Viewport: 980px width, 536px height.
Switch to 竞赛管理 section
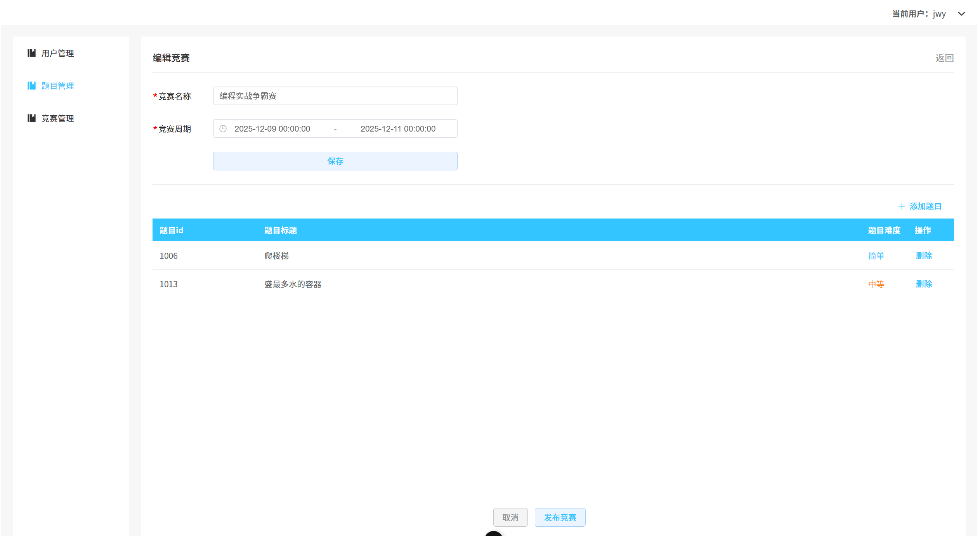coord(57,118)
